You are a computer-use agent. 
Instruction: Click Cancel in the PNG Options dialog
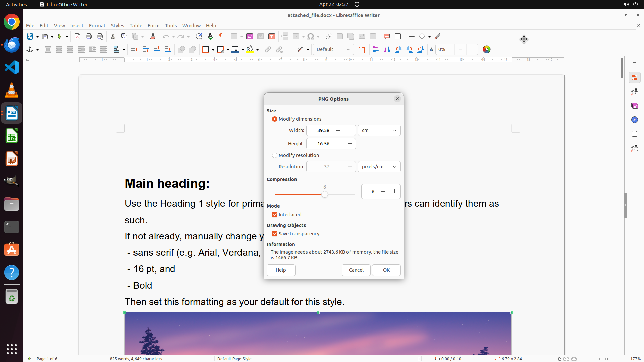coord(356,270)
